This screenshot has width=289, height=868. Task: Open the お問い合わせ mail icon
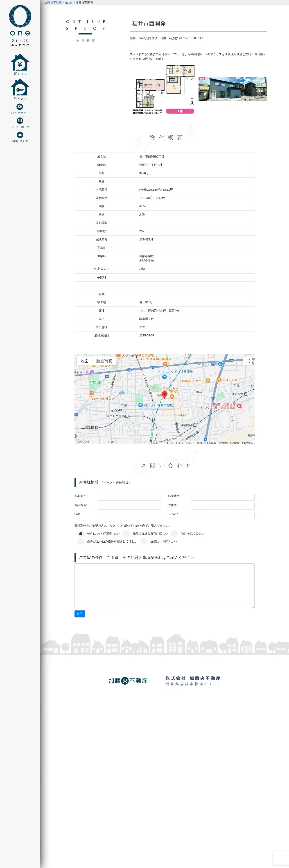pyautogui.click(x=20, y=137)
